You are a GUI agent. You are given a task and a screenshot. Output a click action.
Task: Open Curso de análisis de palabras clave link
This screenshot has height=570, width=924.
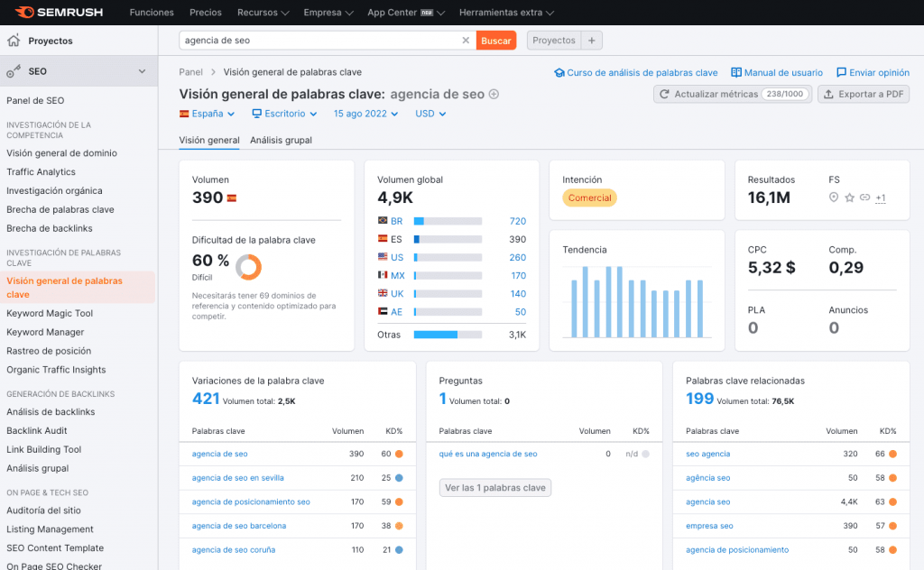point(636,72)
